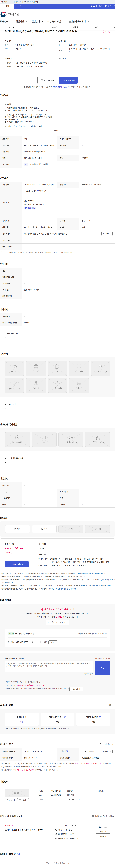Expand the 출산휴가·육아휴직 menu
The width and height of the screenshot is (115, 868).
(x=79, y=22)
